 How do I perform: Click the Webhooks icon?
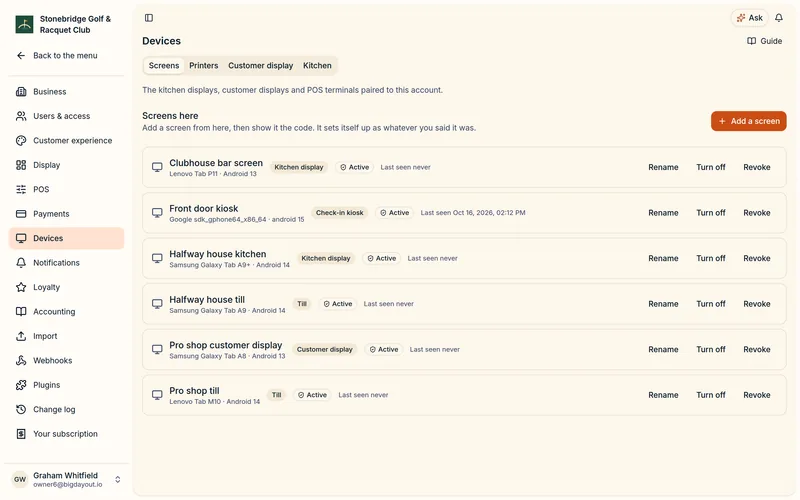point(21,361)
